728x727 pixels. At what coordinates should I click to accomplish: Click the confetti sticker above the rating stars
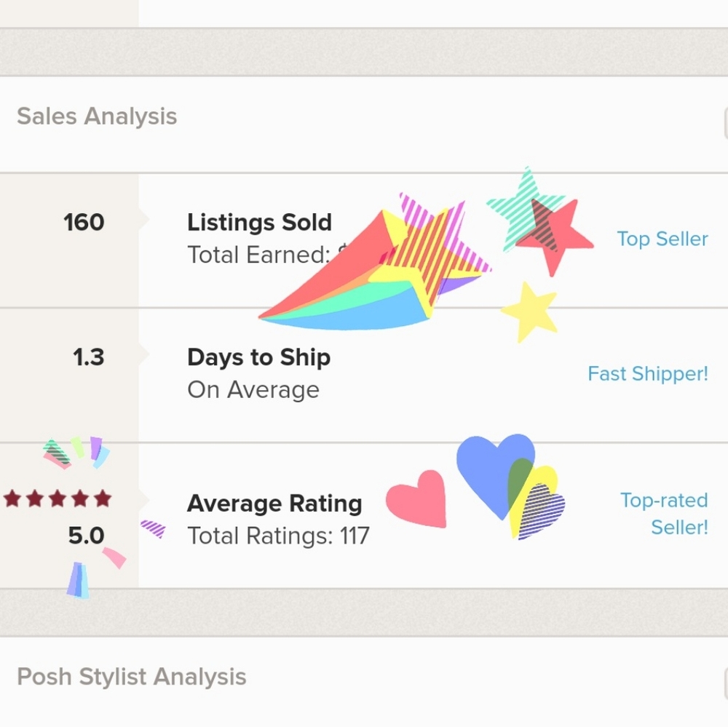pyautogui.click(x=76, y=451)
